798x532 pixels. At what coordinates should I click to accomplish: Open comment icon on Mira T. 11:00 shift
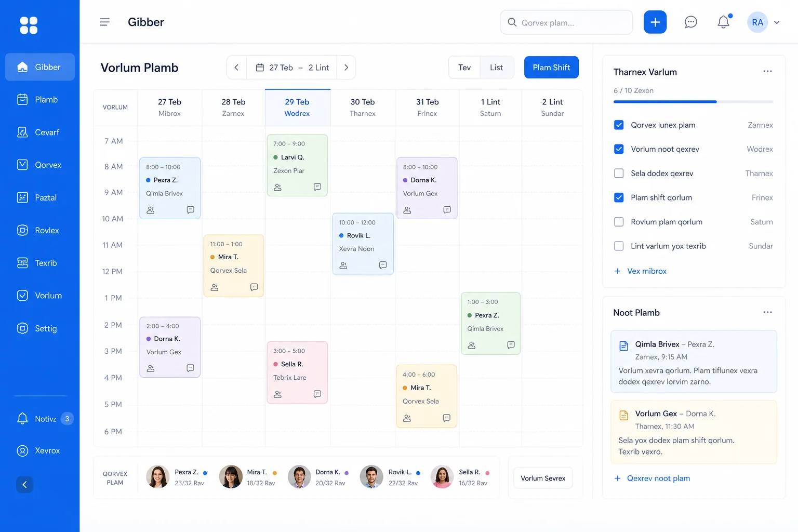pos(254,287)
